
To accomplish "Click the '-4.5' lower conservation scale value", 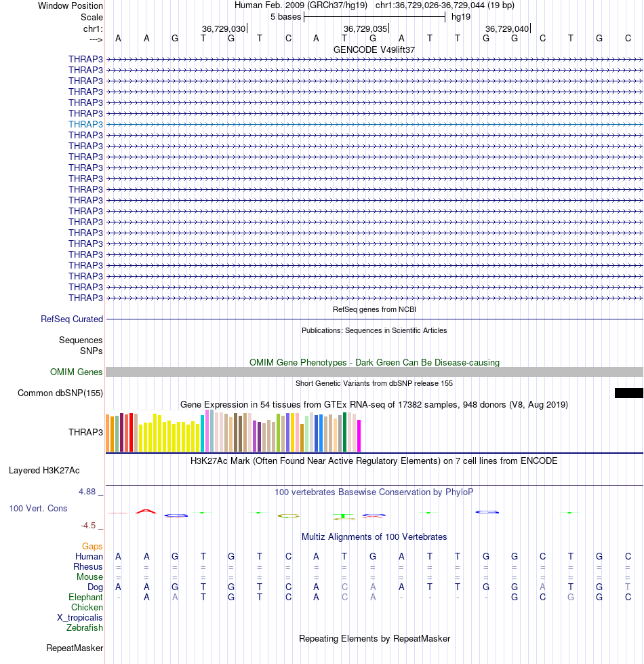I will 88,526.
